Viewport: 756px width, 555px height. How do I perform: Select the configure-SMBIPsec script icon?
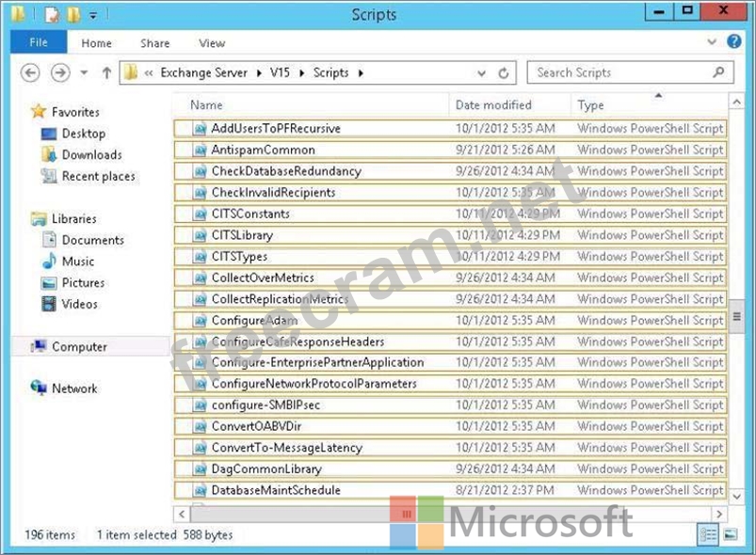(200, 405)
